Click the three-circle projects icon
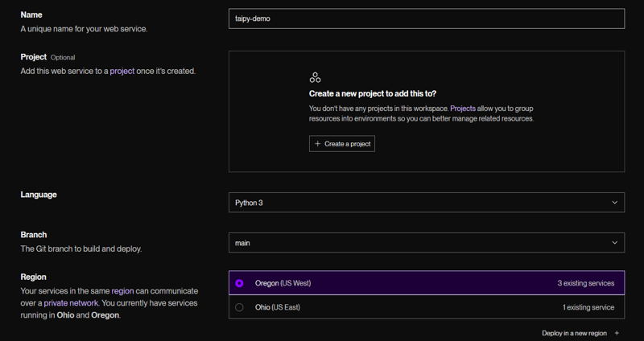The image size is (644, 341). (x=315, y=78)
